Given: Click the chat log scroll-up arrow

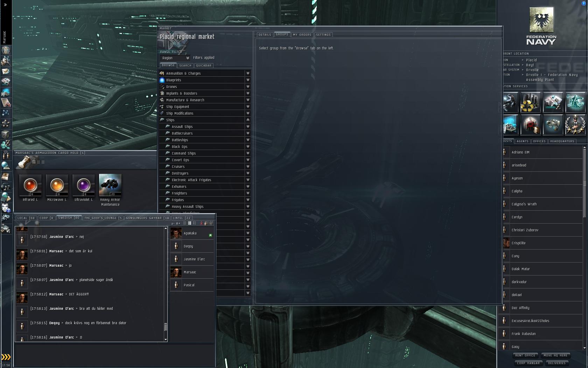Looking at the screenshot, I should pos(166,229).
